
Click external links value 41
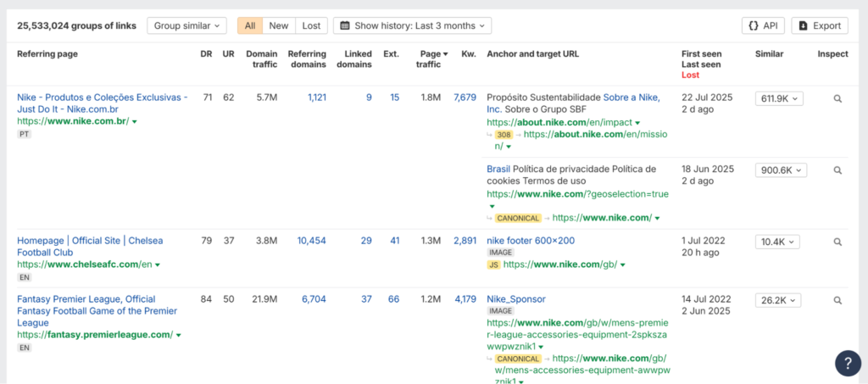[x=393, y=241]
